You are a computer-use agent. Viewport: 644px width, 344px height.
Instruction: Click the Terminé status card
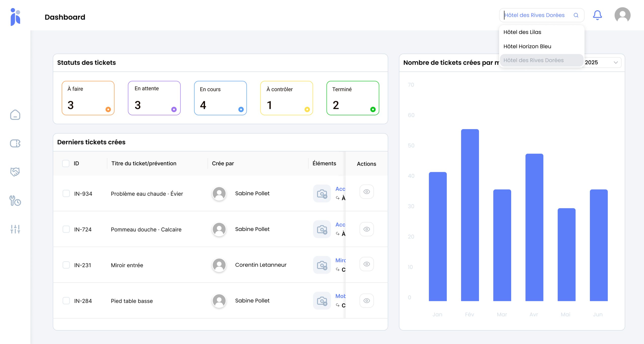pyautogui.click(x=353, y=98)
